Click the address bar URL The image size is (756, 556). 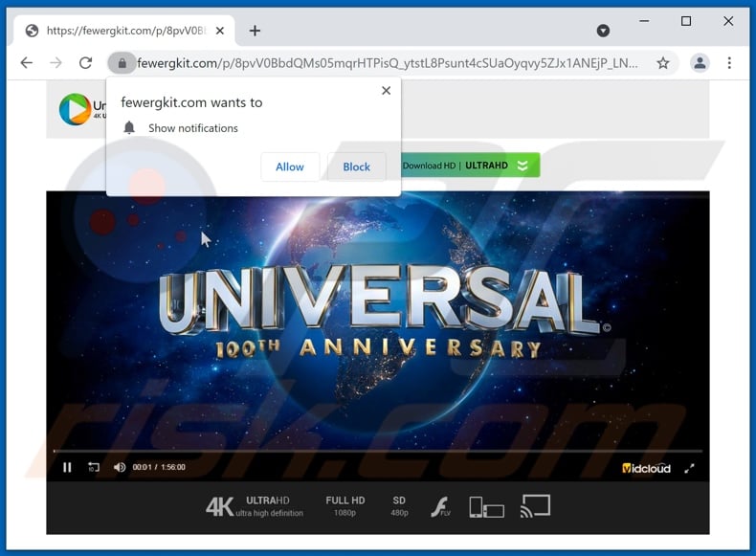click(x=388, y=63)
